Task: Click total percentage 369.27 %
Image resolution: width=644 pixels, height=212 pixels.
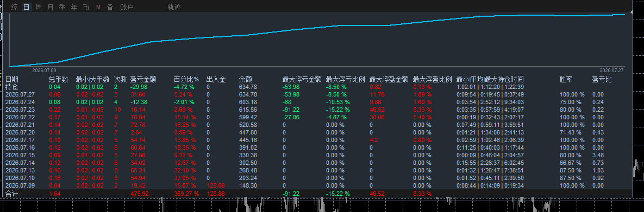Action: coord(186,193)
